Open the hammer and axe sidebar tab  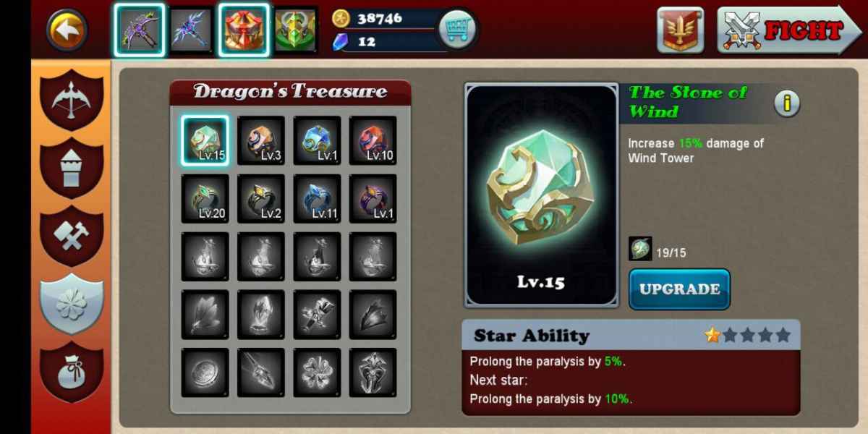72,236
